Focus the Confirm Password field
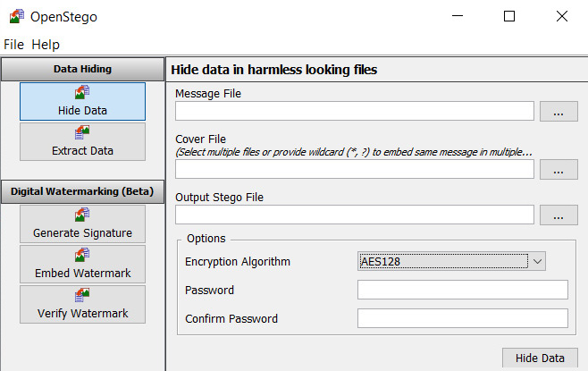The height and width of the screenshot is (371, 588). coord(462,318)
